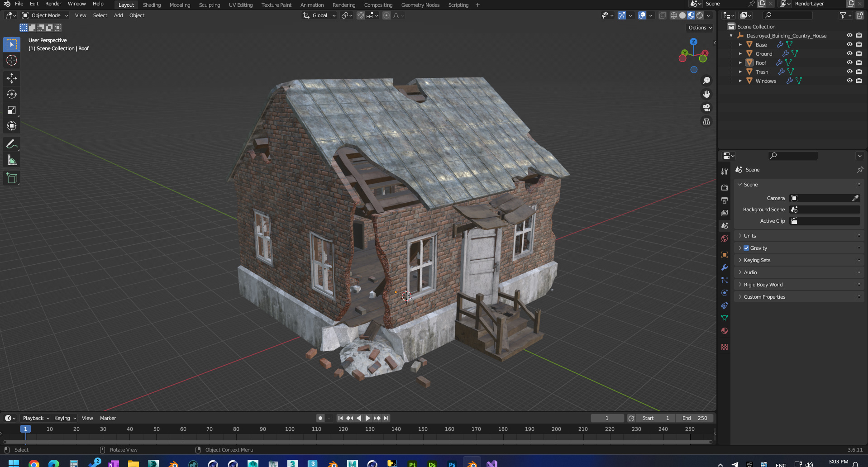Open the Tool properties tab

pyautogui.click(x=725, y=172)
